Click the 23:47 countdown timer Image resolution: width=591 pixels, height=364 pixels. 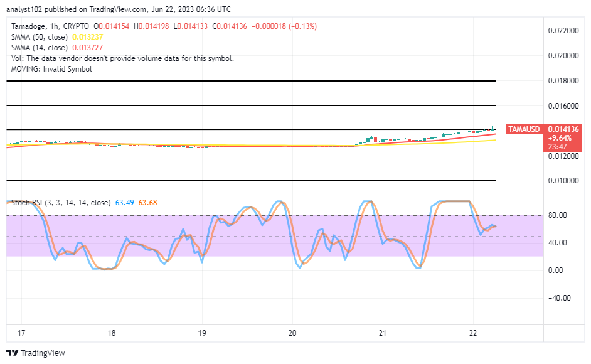(558, 147)
